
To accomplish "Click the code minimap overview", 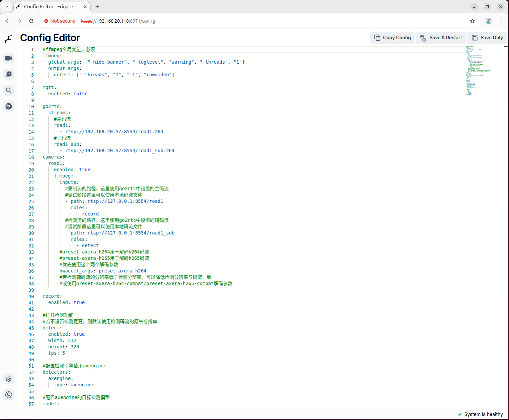I will (x=478, y=71).
